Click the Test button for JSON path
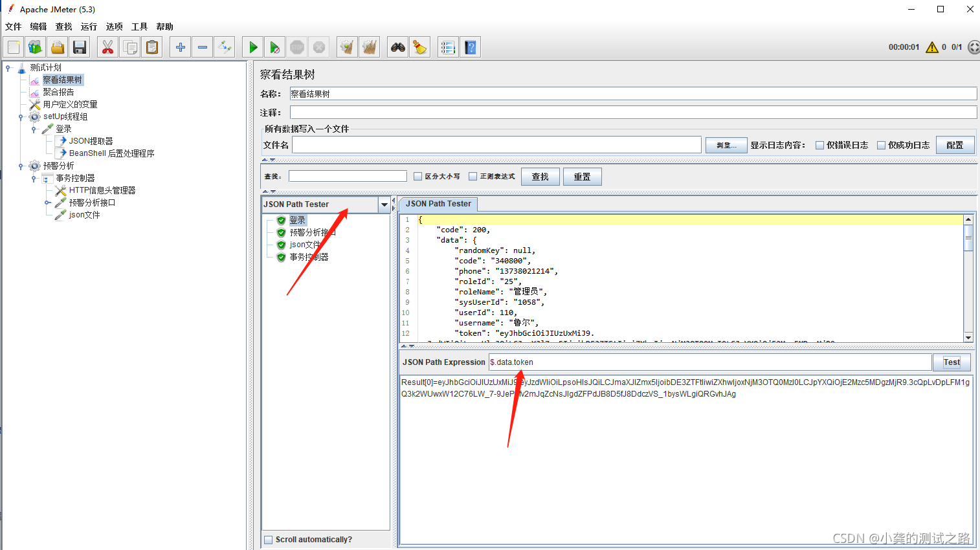The width and height of the screenshot is (980, 550). (952, 362)
